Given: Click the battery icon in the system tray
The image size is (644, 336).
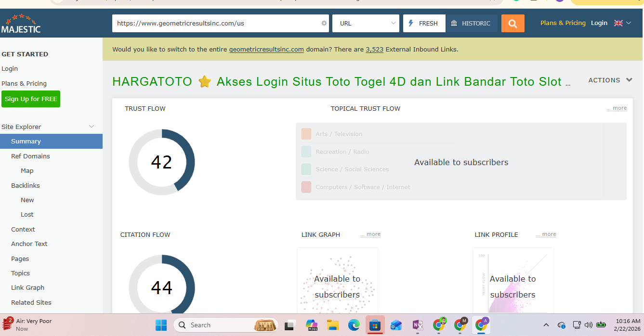Looking at the screenshot, I should click(601, 325).
